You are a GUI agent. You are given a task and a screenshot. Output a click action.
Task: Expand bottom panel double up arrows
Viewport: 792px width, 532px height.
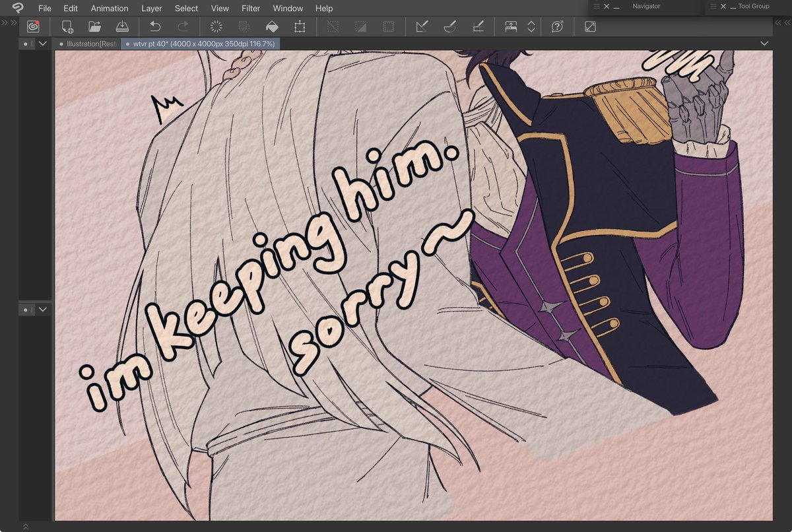tap(26, 527)
